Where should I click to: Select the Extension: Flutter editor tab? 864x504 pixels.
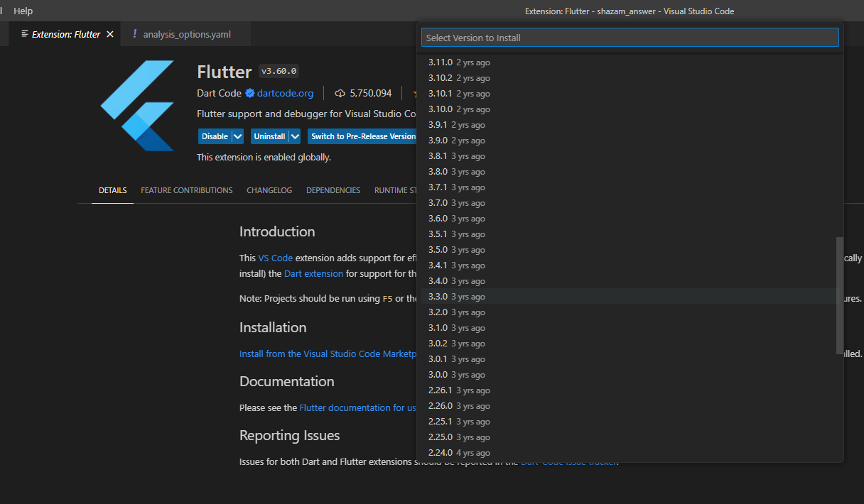[66, 34]
